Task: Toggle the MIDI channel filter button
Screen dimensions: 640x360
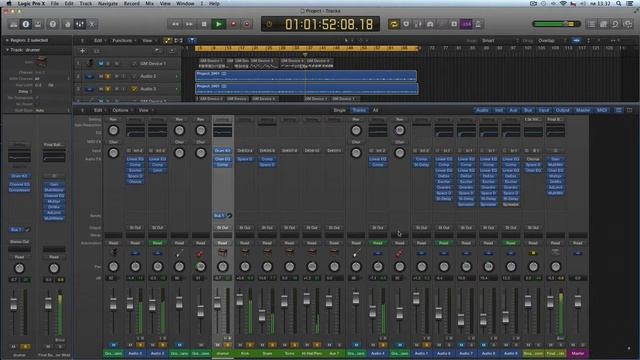Action: 602,110
